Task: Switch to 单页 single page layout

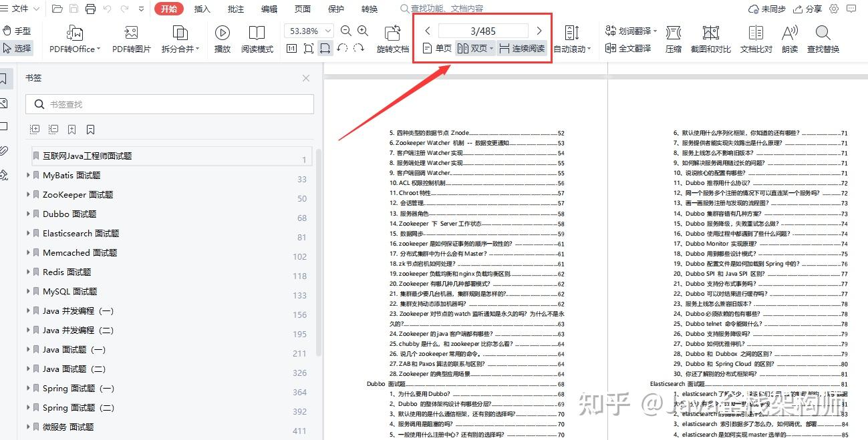Action: (438, 48)
